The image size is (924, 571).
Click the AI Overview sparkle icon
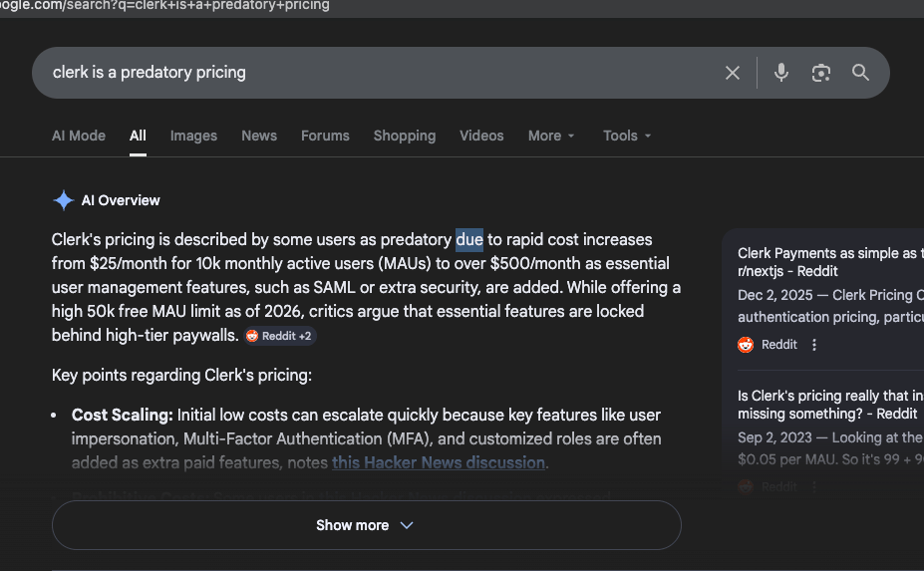point(63,200)
